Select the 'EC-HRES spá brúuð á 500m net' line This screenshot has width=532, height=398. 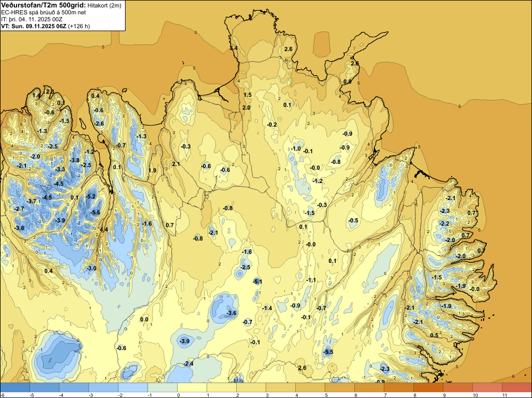coord(44,12)
